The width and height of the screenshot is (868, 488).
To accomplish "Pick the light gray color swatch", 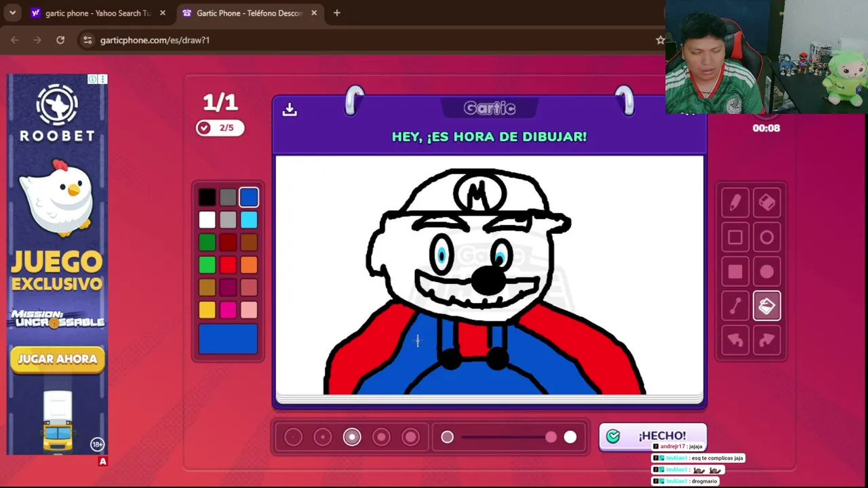I will [x=228, y=220].
